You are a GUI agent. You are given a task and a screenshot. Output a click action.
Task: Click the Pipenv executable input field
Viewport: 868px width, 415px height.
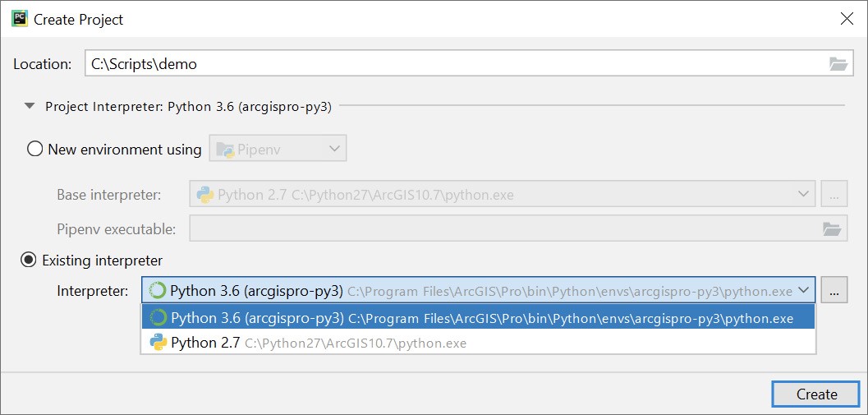(518, 228)
